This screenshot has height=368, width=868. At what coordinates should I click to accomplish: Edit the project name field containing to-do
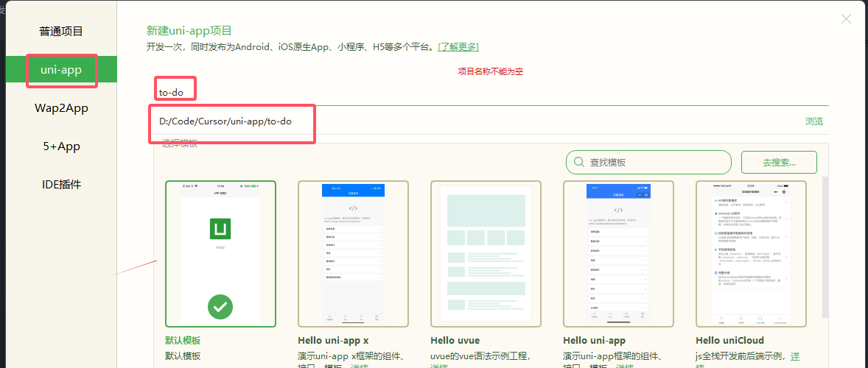tap(491, 92)
